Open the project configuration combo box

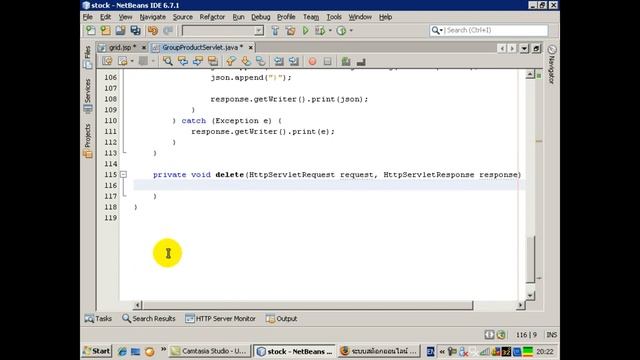pos(223,31)
